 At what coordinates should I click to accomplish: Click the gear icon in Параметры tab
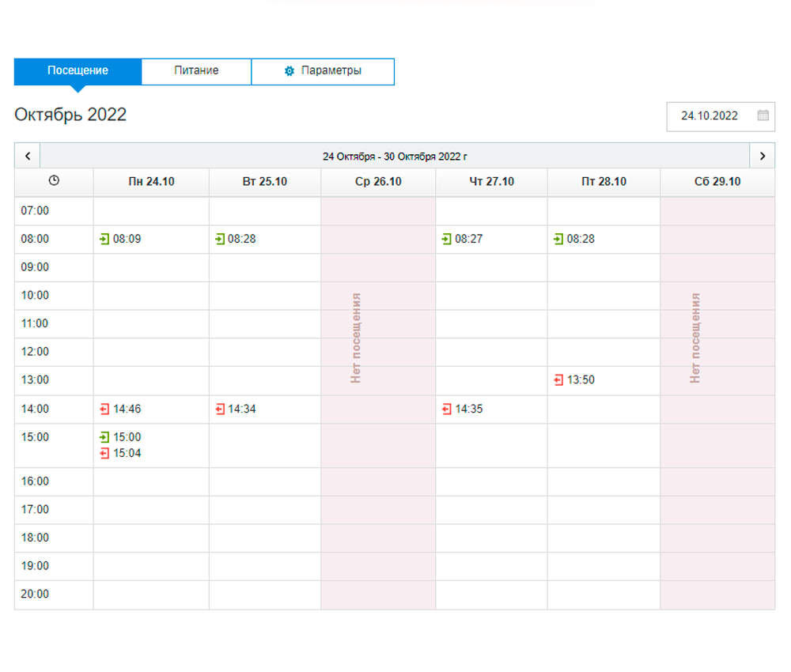click(x=289, y=71)
